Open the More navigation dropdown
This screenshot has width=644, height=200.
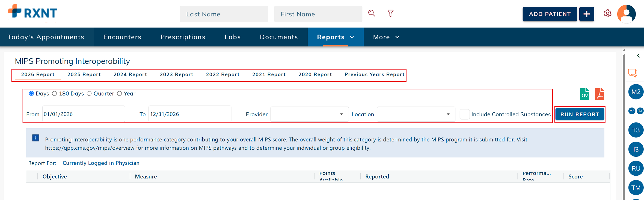tap(386, 37)
